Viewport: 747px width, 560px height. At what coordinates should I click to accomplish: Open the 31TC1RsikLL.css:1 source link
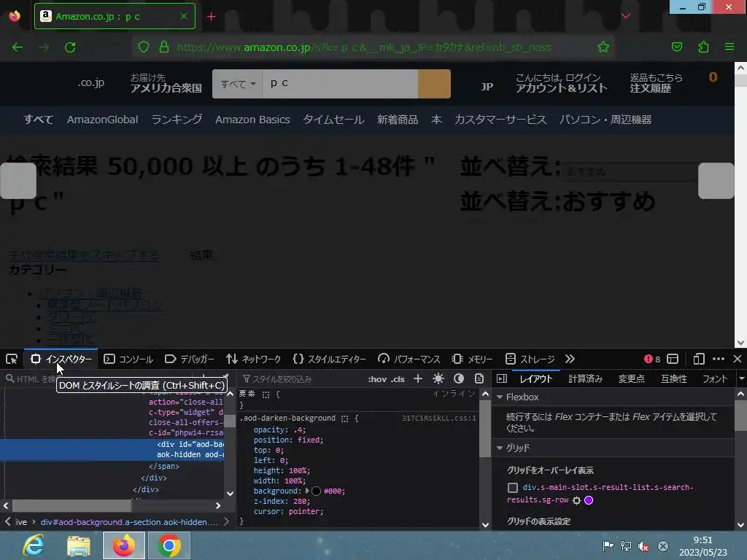[x=438, y=419]
